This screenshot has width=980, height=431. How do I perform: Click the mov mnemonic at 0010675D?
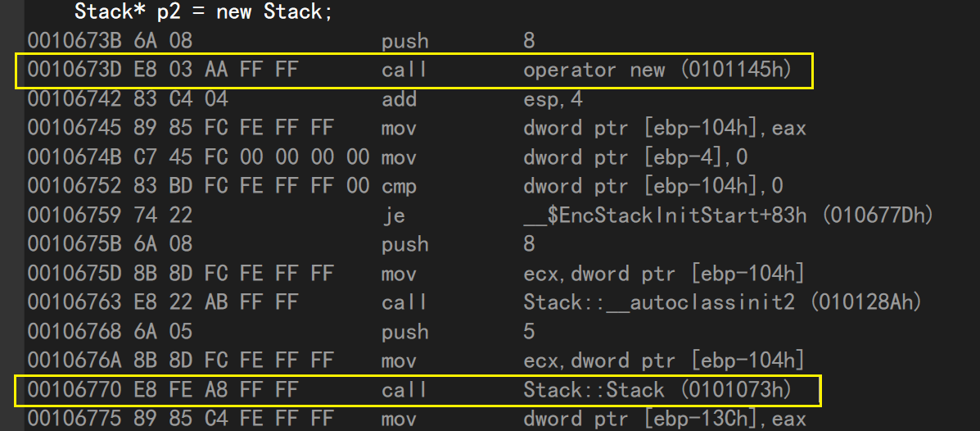click(400, 274)
